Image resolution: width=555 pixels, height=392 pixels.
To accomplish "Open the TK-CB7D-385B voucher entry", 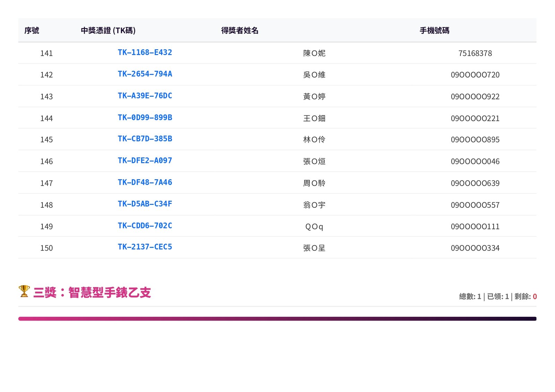I will pyautogui.click(x=145, y=139).
